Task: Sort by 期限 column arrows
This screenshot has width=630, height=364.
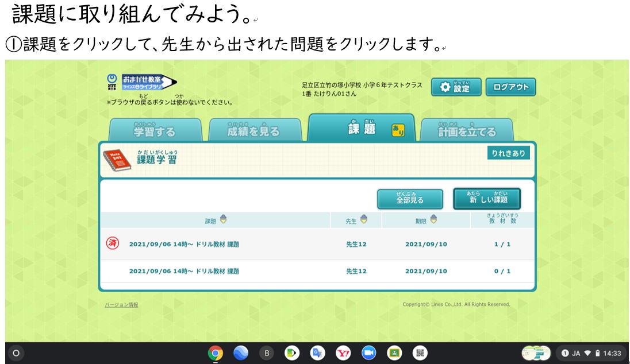Action: [x=433, y=220]
